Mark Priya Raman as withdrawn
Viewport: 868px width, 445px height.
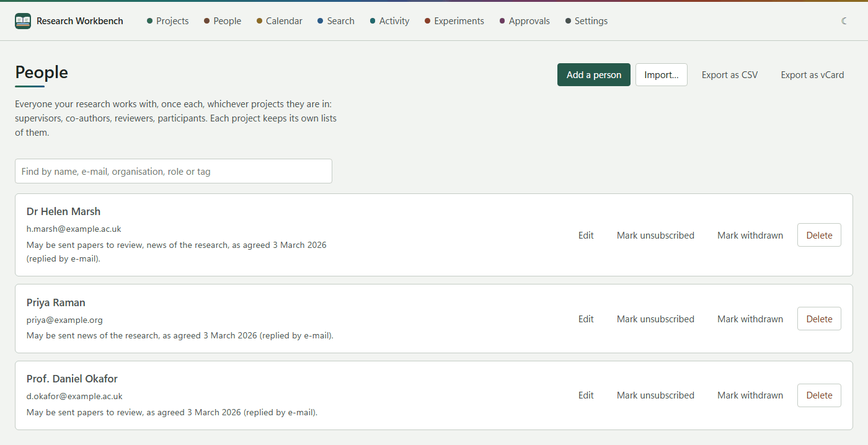[750, 319]
